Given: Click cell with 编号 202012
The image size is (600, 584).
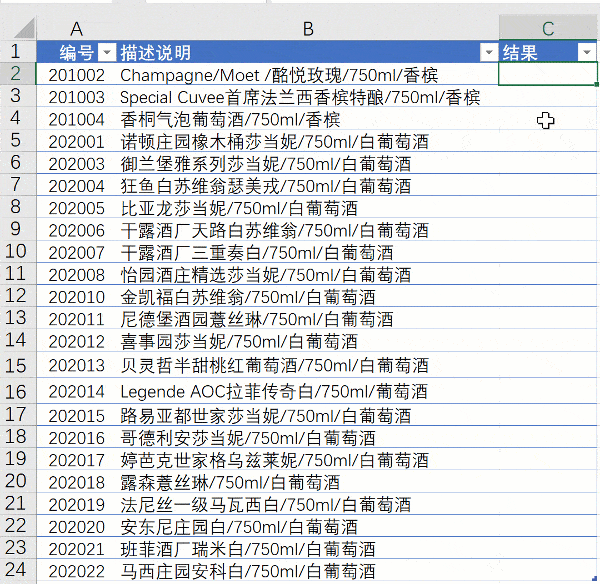Looking at the screenshot, I should click(77, 340).
